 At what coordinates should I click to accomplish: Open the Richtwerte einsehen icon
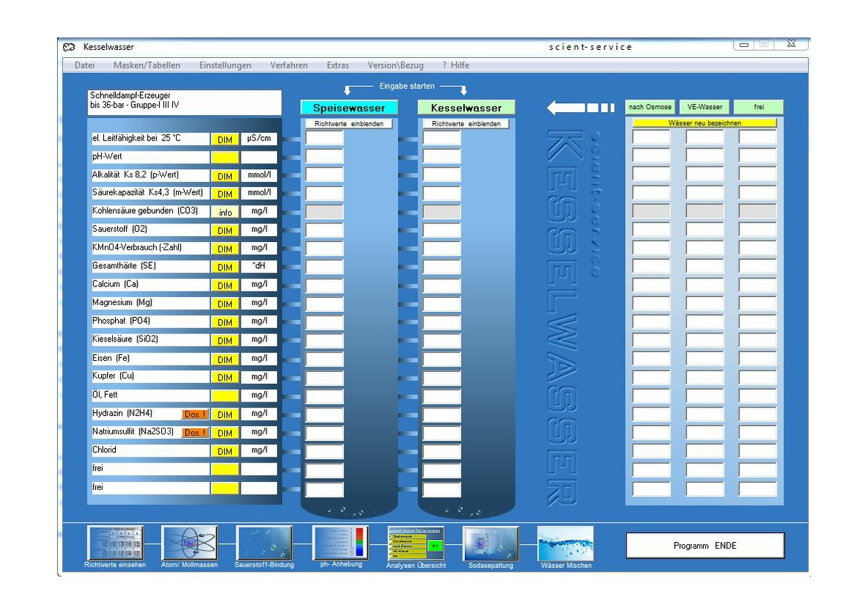click(115, 543)
